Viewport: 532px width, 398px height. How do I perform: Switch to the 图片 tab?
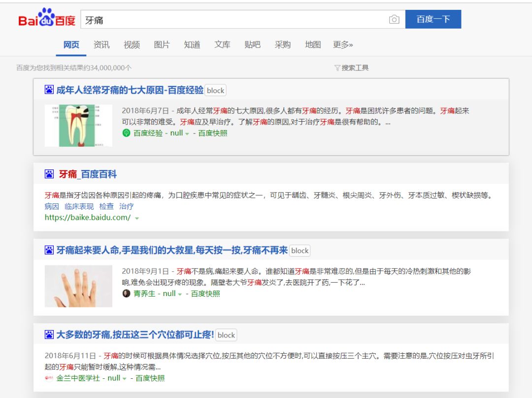162,45
